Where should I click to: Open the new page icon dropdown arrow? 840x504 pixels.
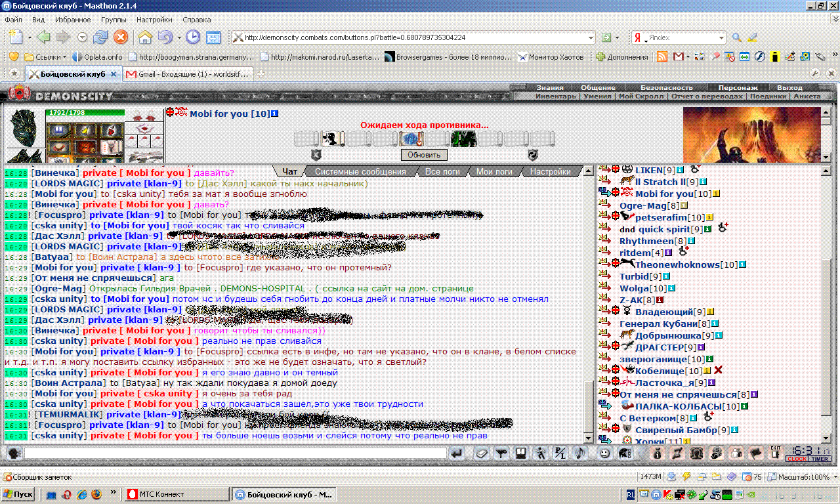tap(28, 37)
